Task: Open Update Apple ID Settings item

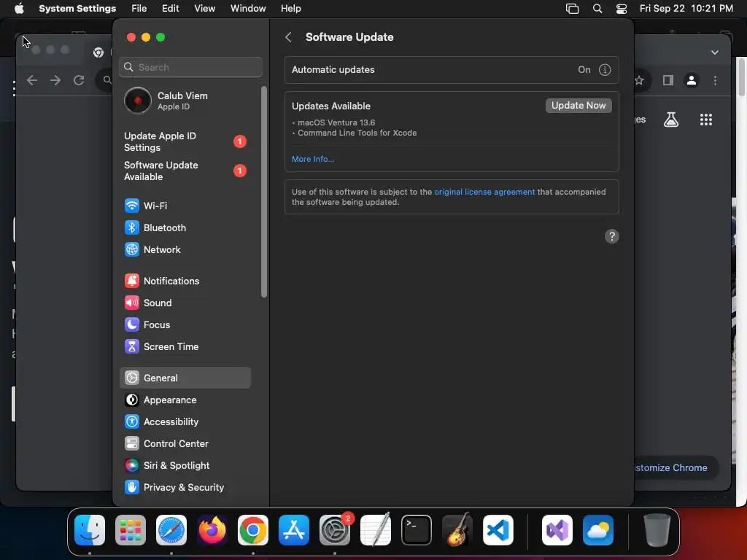Action: click(x=185, y=142)
